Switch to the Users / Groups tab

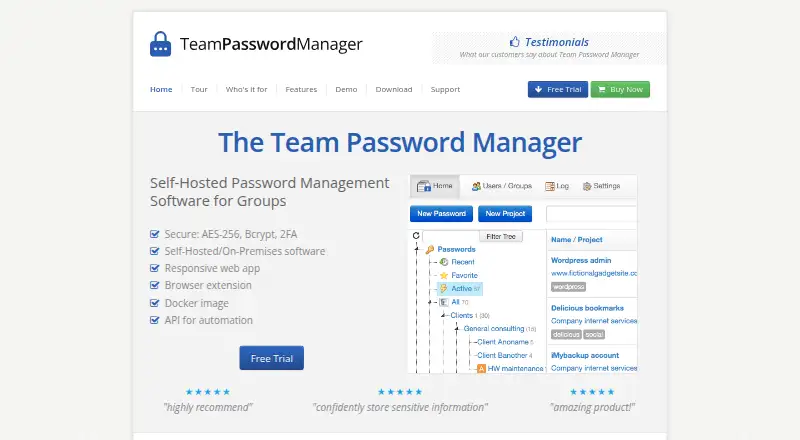502,186
